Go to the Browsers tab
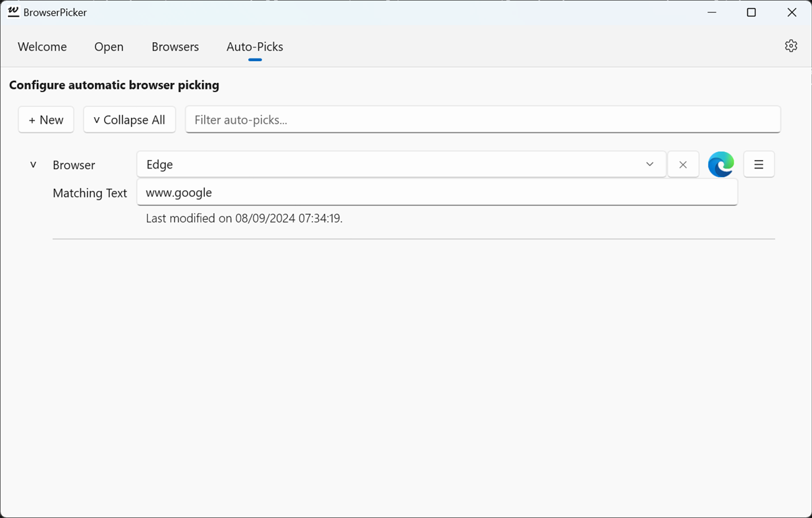Viewport: 812px width, 518px height. 175,47
